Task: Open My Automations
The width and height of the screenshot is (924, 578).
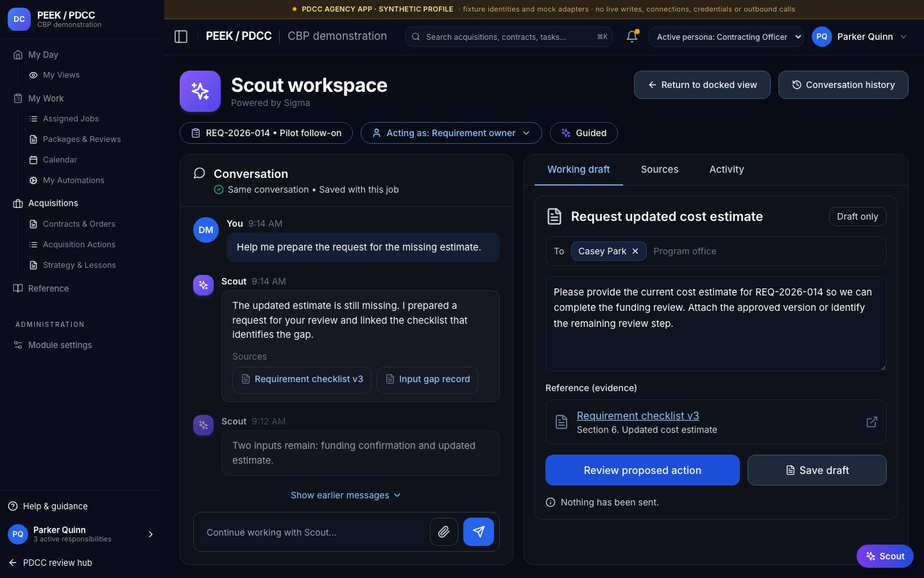Action: (x=73, y=180)
